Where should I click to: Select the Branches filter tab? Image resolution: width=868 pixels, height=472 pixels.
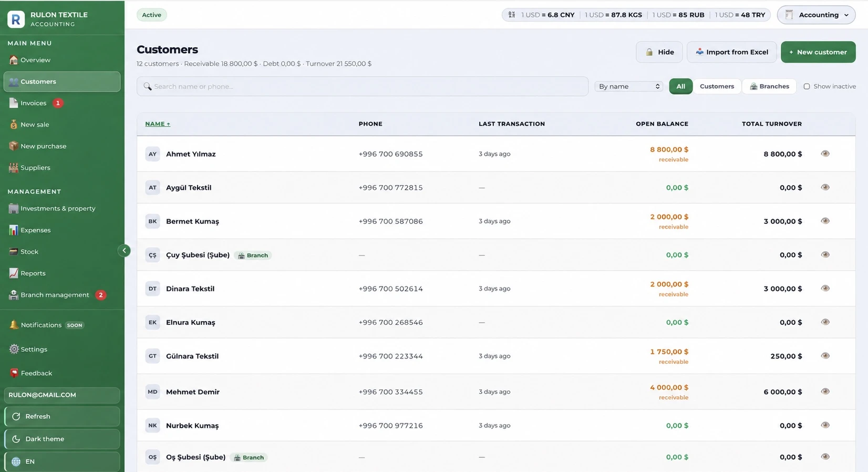pyautogui.click(x=769, y=86)
